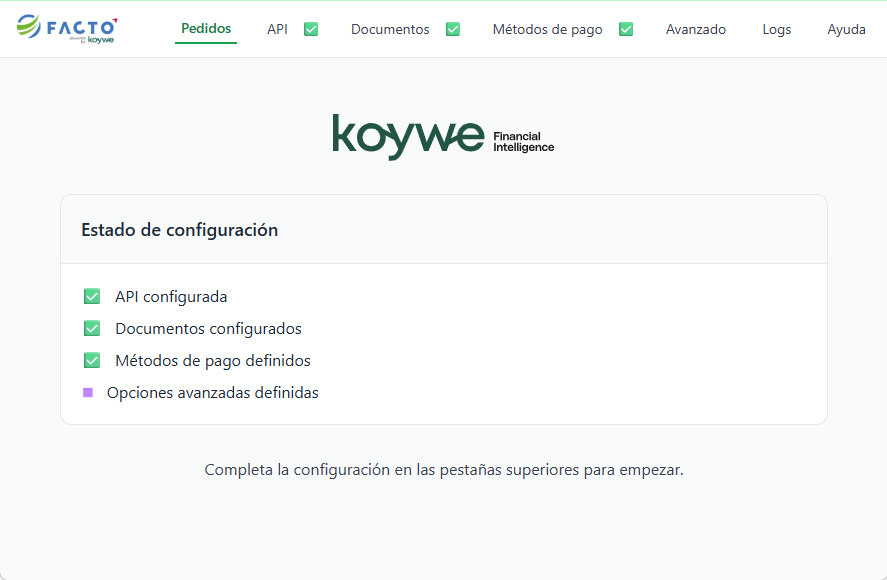
Task: Click the Completa la configuración message
Action: click(x=444, y=470)
